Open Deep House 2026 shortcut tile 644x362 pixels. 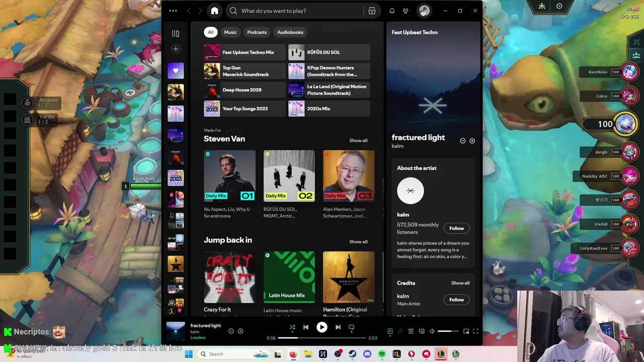(x=245, y=90)
